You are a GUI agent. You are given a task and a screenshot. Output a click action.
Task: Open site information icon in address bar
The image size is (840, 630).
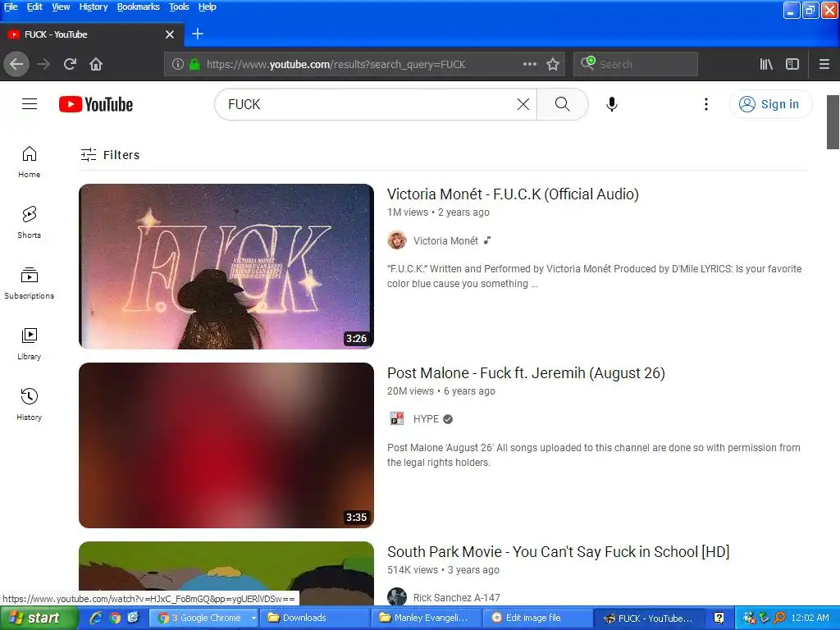coord(178,64)
